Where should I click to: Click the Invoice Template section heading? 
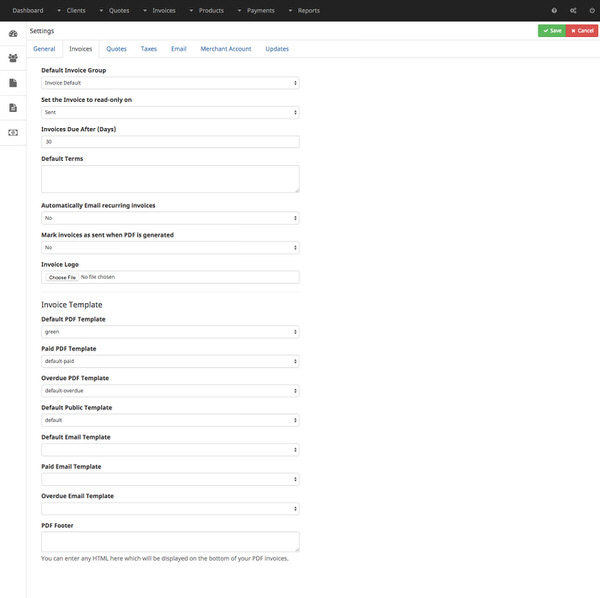pos(72,305)
